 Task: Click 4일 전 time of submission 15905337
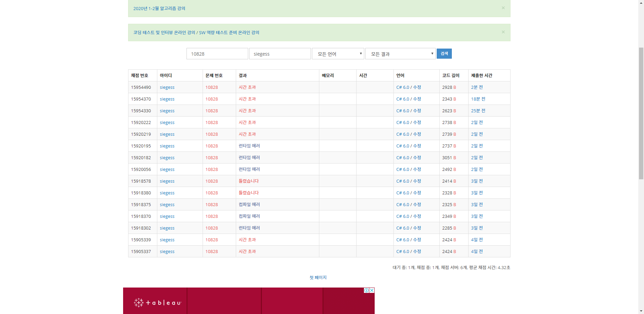(x=477, y=251)
